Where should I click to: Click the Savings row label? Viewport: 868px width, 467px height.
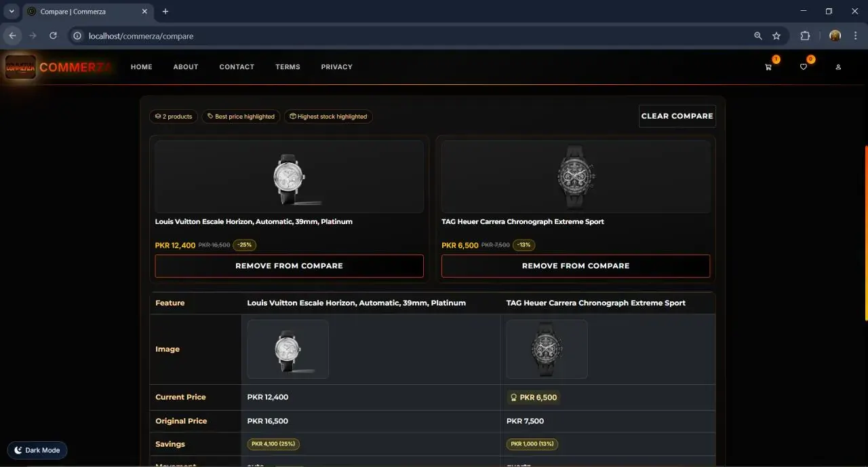(x=170, y=444)
